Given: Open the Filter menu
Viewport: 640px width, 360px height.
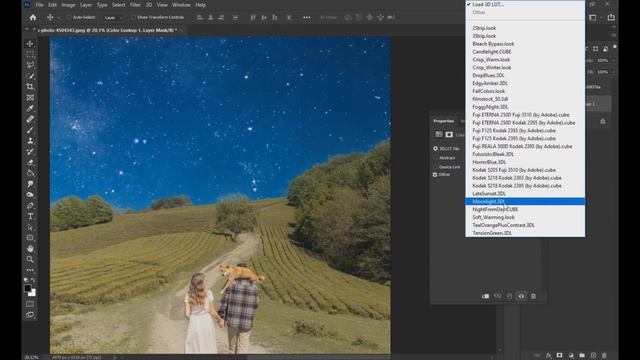Looking at the screenshot, I should pos(135,5).
